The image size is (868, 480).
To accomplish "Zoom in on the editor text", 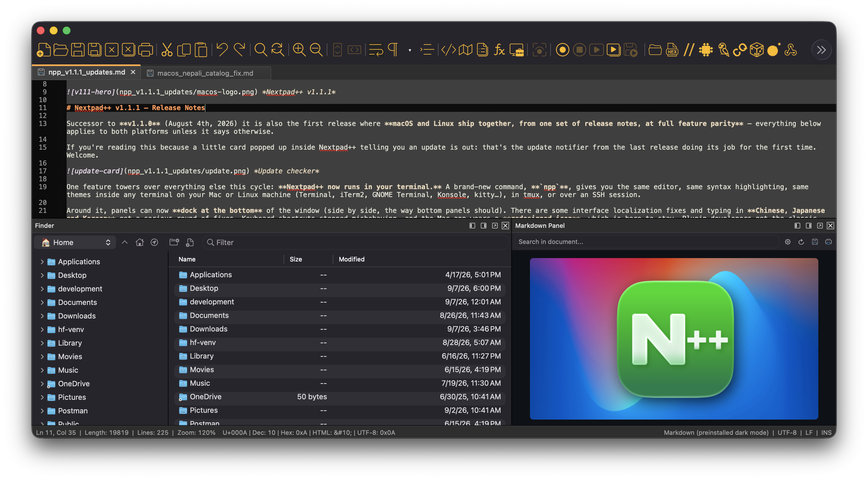I will pyautogui.click(x=299, y=50).
